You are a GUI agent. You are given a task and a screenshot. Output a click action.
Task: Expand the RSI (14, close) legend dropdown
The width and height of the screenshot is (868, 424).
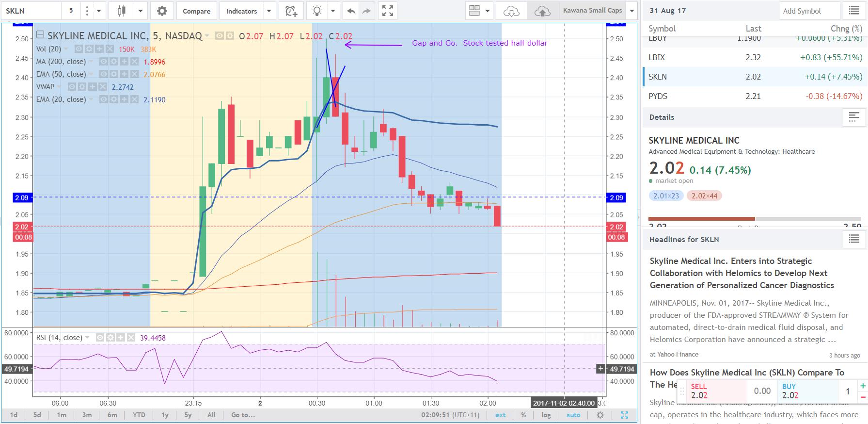point(87,338)
